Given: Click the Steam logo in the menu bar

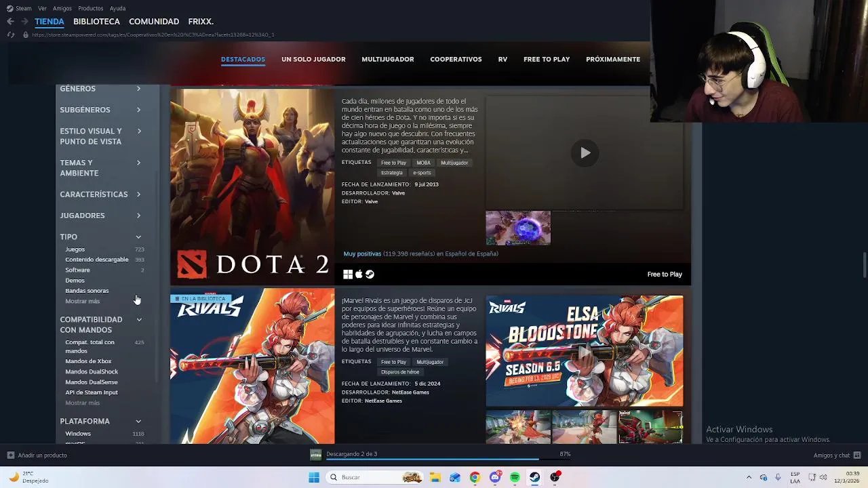Looking at the screenshot, I should pos(9,8).
